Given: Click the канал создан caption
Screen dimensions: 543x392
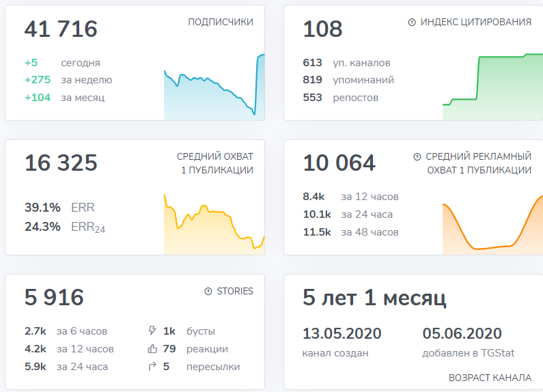Looking at the screenshot, I should click(x=335, y=353).
